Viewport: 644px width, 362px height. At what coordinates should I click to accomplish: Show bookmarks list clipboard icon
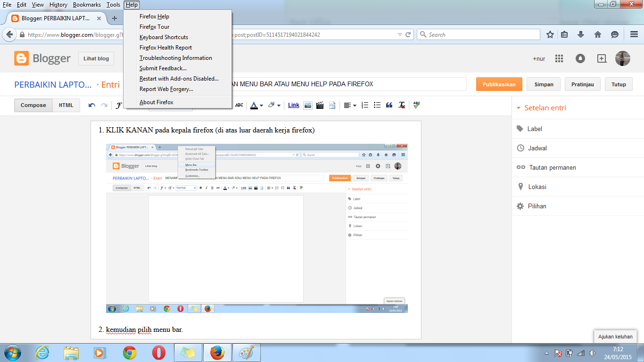click(565, 34)
